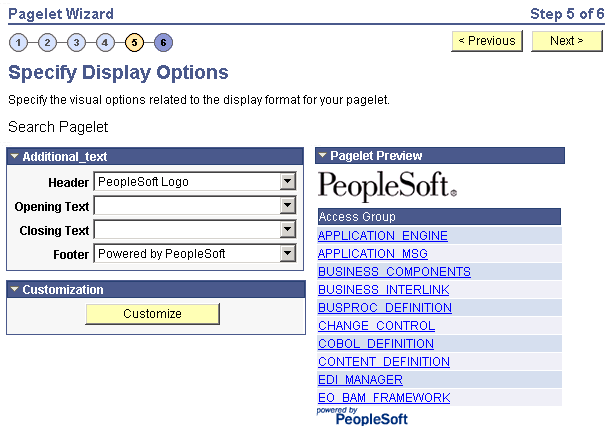Select the current step 5 circle

[x=134, y=42]
